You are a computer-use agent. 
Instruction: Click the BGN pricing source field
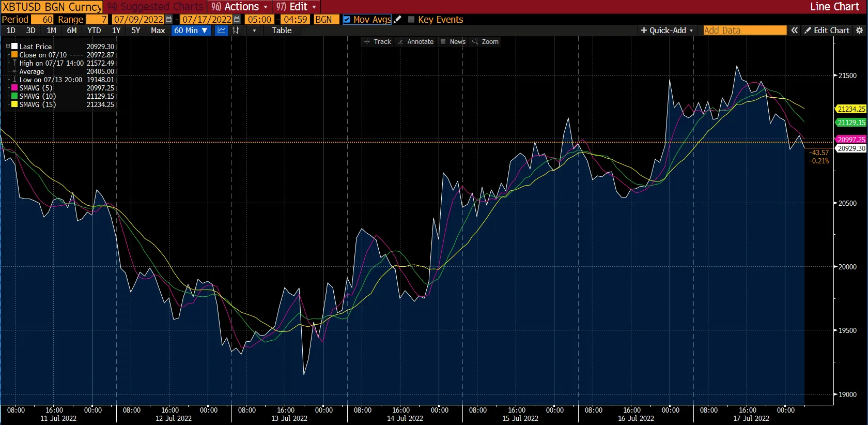pos(327,20)
